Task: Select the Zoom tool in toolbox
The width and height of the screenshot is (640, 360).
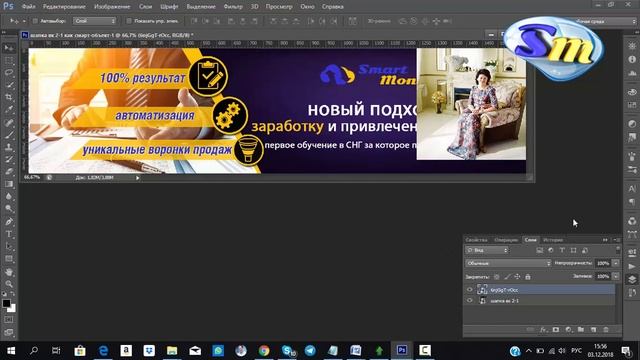Action: (9, 284)
